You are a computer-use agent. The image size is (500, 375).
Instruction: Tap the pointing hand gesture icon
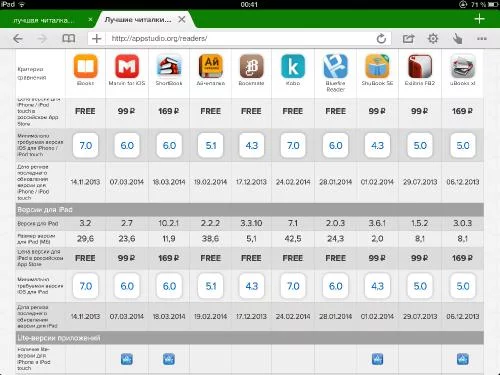point(457,39)
